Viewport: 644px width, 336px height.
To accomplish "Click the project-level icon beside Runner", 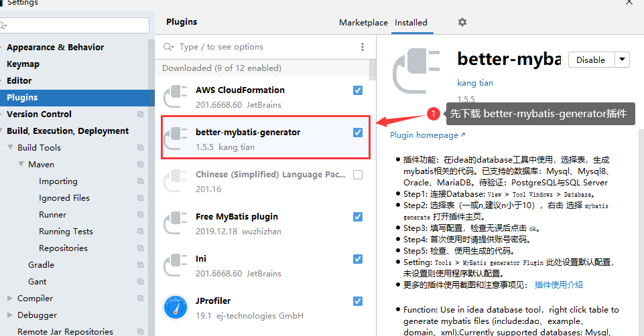I will [141, 215].
